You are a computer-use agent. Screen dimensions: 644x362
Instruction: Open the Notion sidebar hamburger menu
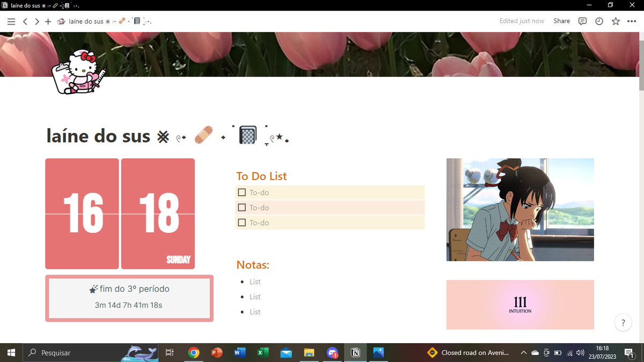tap(11, 21)
